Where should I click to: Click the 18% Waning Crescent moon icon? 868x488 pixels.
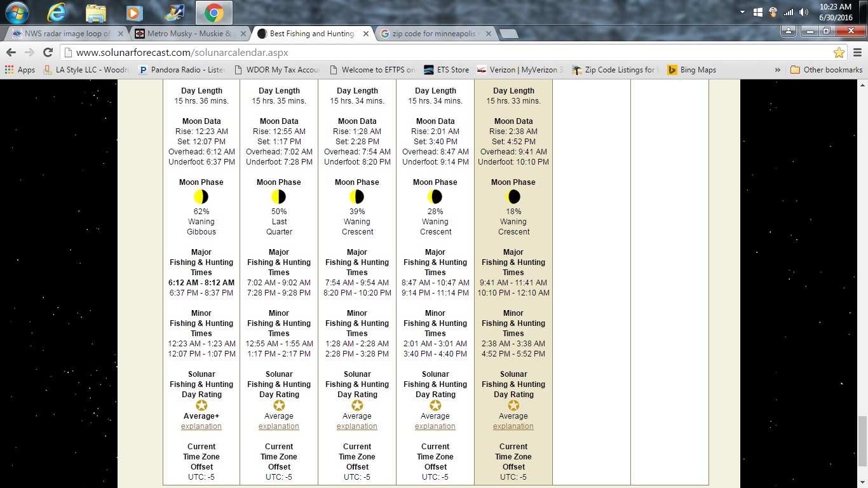[x=513, y=197]
